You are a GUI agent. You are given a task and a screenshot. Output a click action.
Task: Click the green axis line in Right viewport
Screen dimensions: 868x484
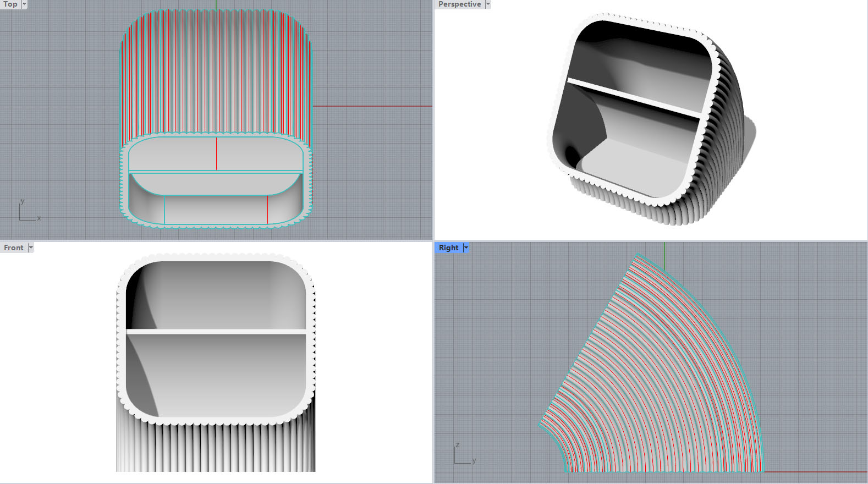coord(664,256)
